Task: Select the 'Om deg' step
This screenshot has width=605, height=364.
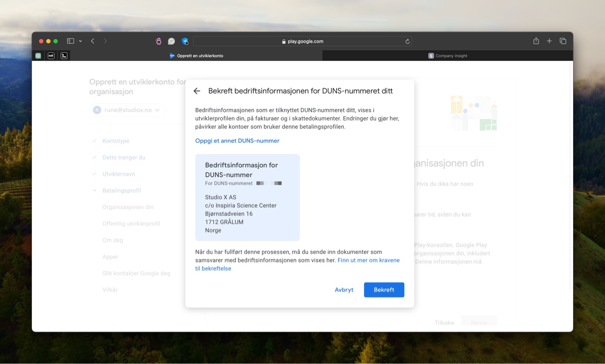Action: 112,240
